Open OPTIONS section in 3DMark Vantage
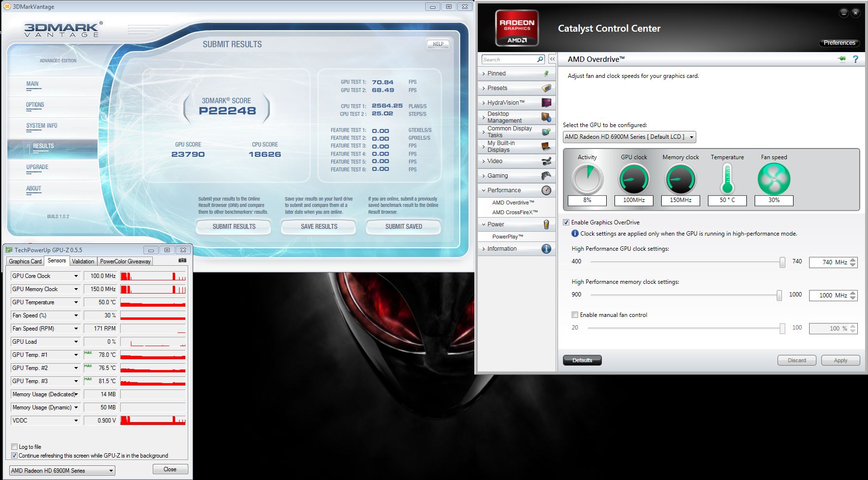868x480 pixels. click(35, 105)
